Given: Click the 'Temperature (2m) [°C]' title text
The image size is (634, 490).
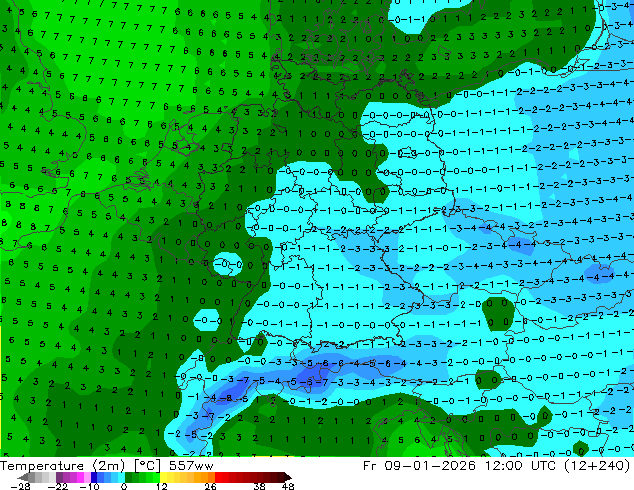Looking at the screenshot, I should coord(80,466).
